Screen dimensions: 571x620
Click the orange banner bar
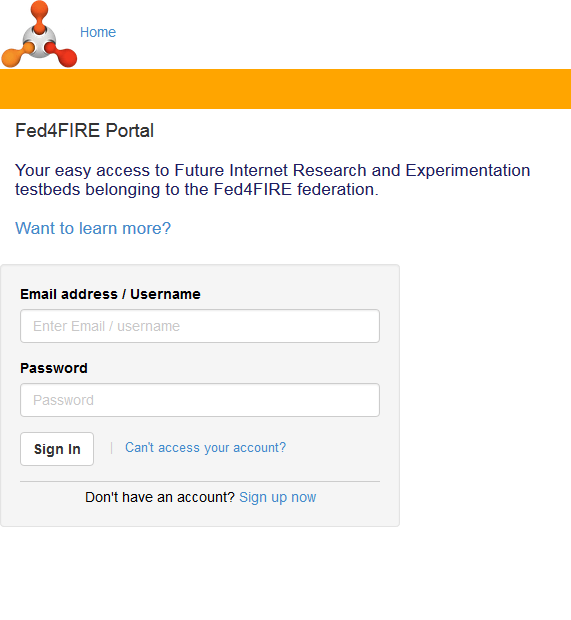286,89
